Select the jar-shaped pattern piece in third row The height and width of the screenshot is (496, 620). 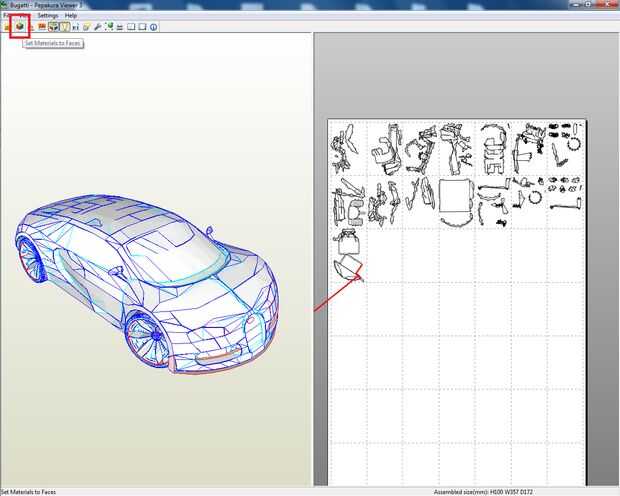(x=349, y=241)
